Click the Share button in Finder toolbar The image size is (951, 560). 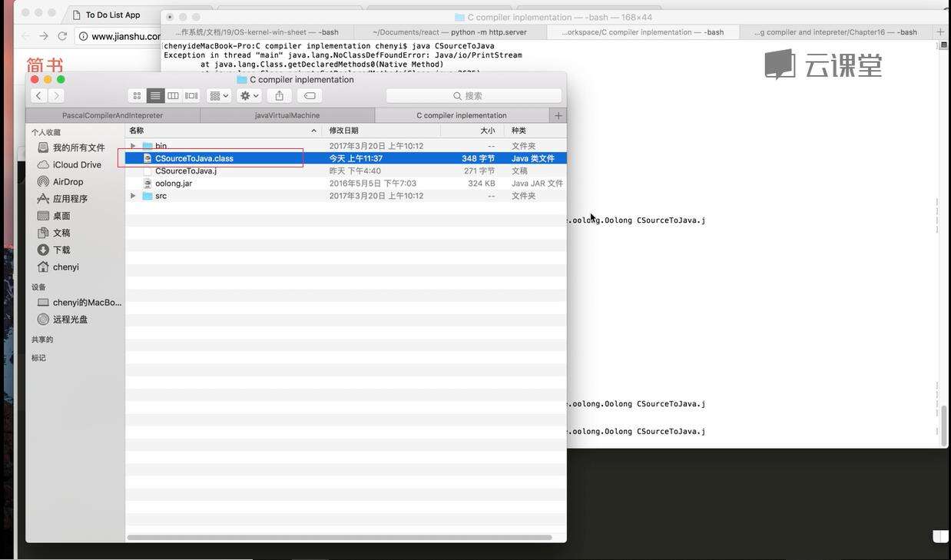(280, 96)
